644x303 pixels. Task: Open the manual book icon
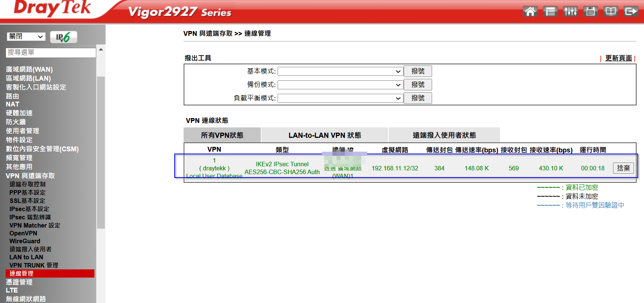pyautogui.click(x=610, y=11)
